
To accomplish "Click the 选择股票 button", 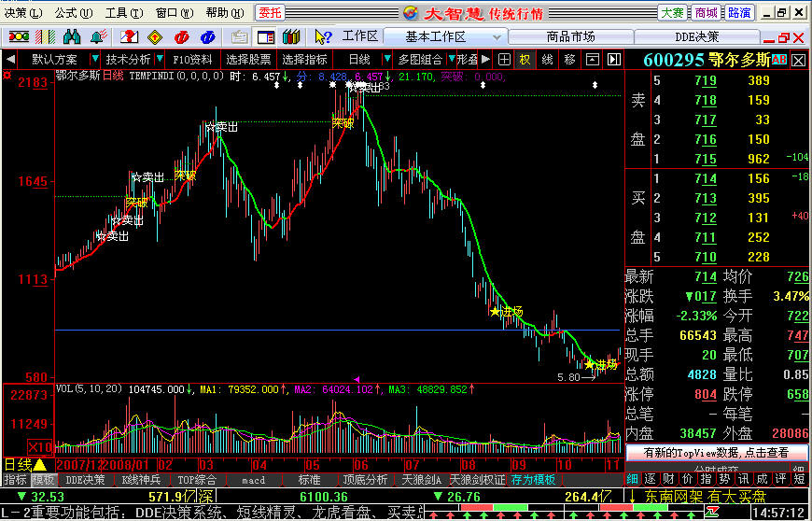I will coord(248,60).
